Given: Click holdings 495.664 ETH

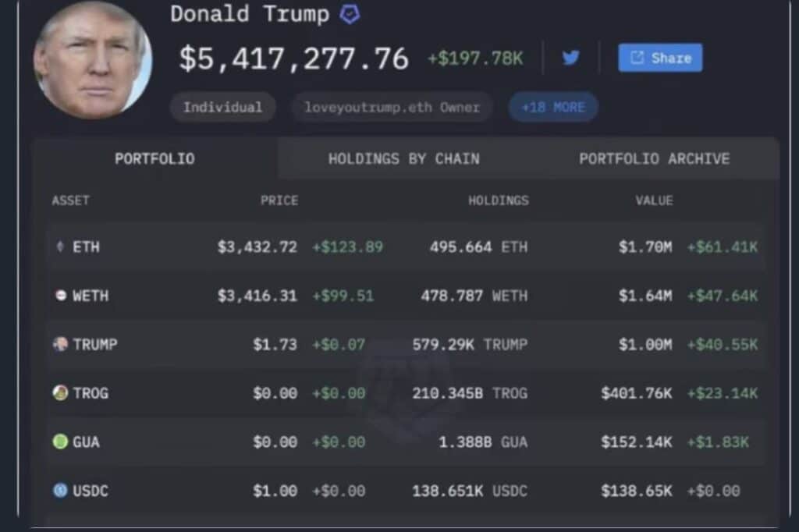Looking at the screenshot, I should click(x=478, y=247).
